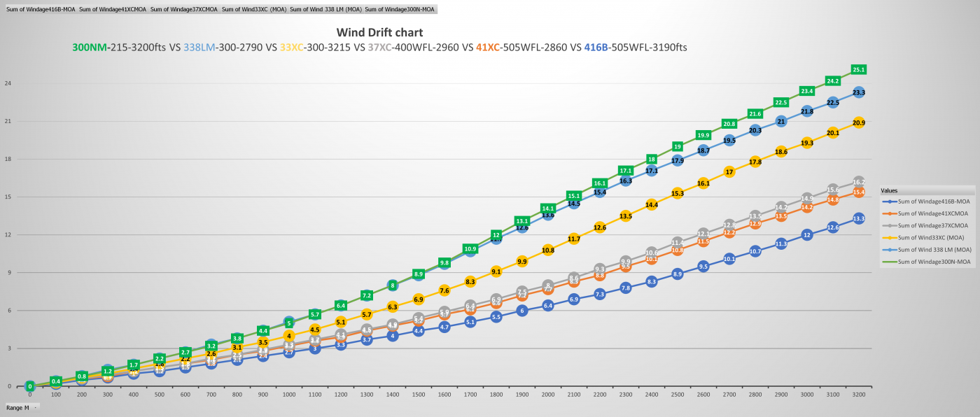Click the Sum of Wind33XC (MOA) field button
This screenshot has width=980, height=417.
point(253,10)
